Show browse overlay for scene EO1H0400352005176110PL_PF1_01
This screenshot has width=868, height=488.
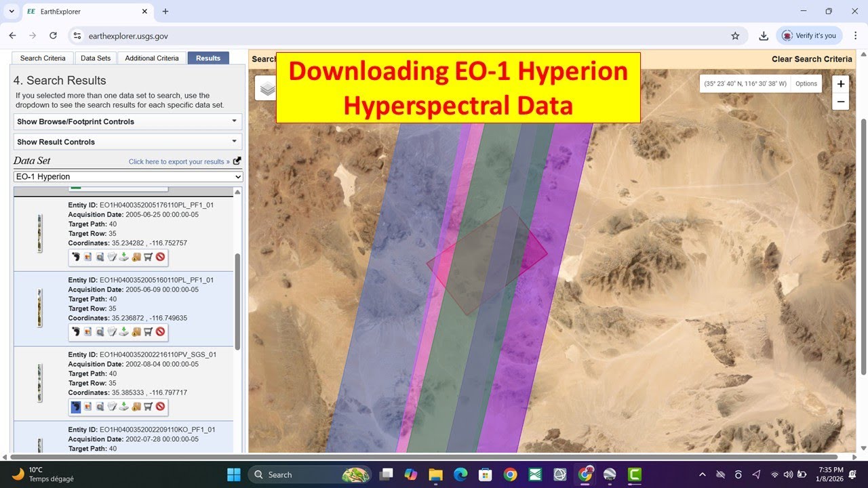tap(87, 257)
